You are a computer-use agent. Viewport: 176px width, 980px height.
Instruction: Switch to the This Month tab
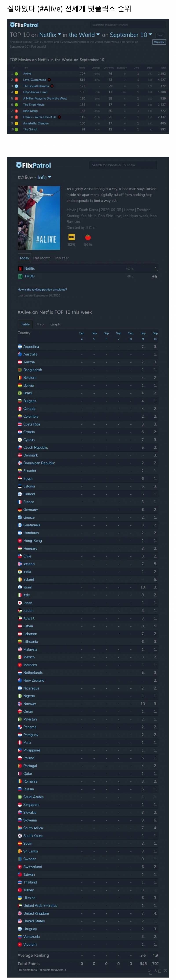point(41,258)
